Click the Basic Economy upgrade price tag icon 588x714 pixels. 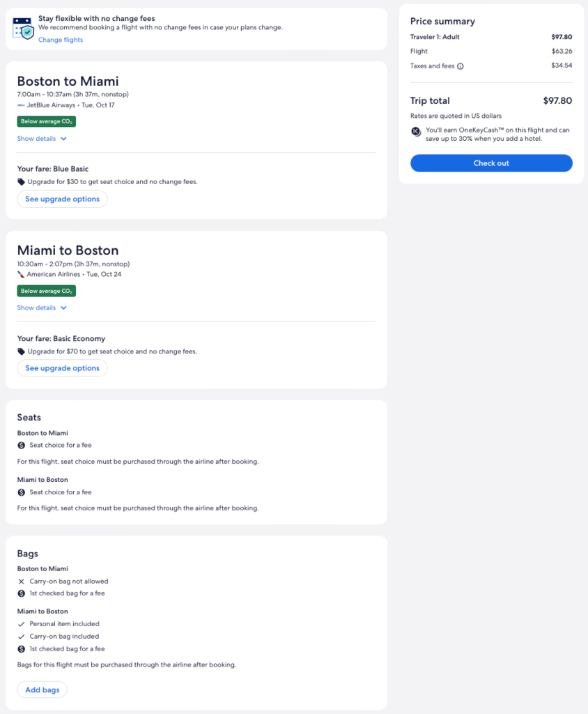pyautogui.click(x=21, y=351)
